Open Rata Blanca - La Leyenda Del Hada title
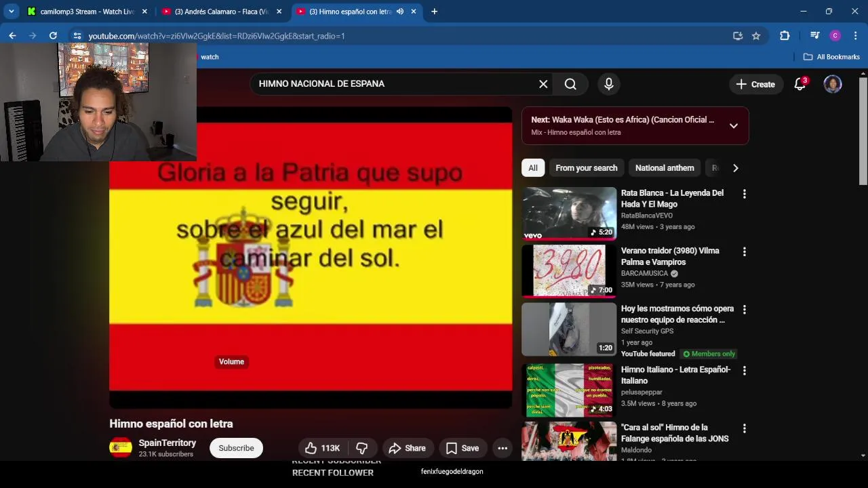 click(672, 199)
